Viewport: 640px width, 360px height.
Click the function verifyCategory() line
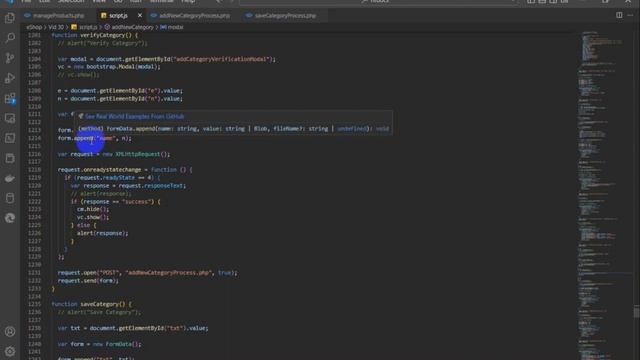click(95, 35)
